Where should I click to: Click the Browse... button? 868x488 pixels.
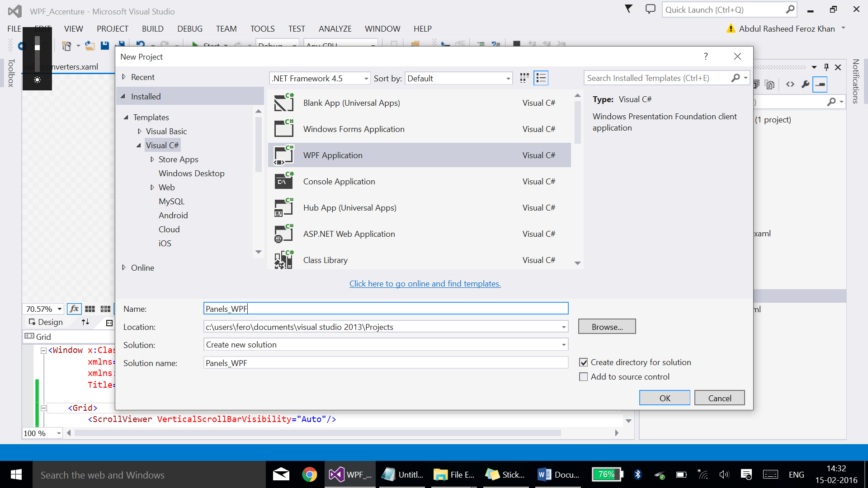pos(607,327)
